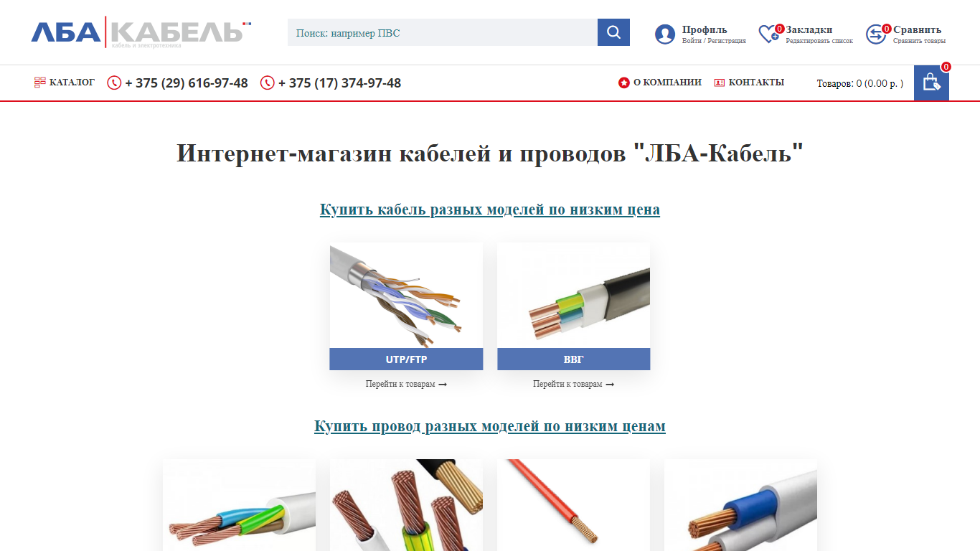The image size is (980, 551).
Task: Open the О КОМПАНИИ menu item
Action: (x=667, y=83)
